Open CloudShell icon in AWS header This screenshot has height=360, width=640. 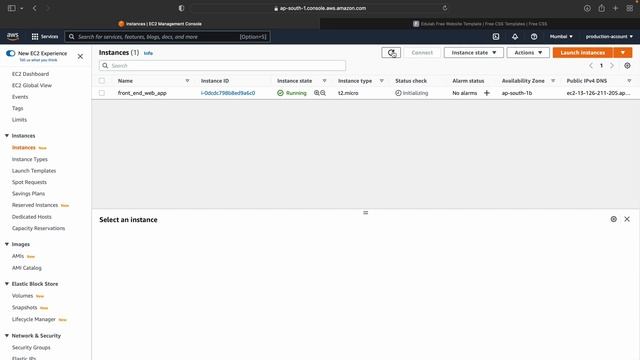point(496,37)
